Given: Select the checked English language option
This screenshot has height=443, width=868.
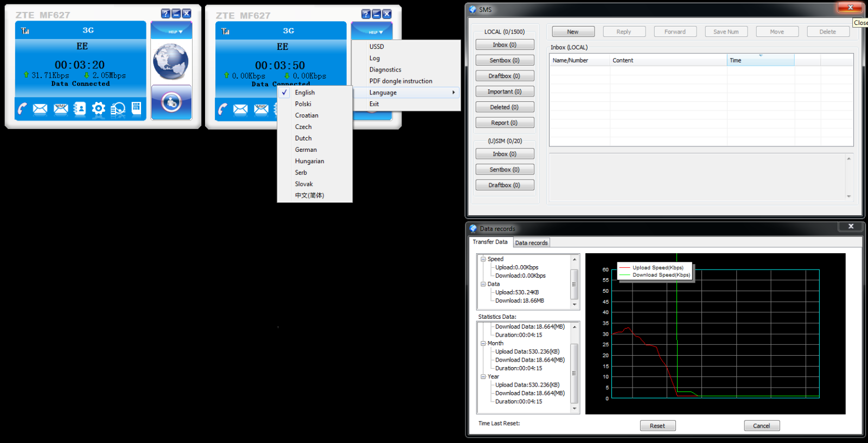Looking at the screenshot, I should (315, 93).
